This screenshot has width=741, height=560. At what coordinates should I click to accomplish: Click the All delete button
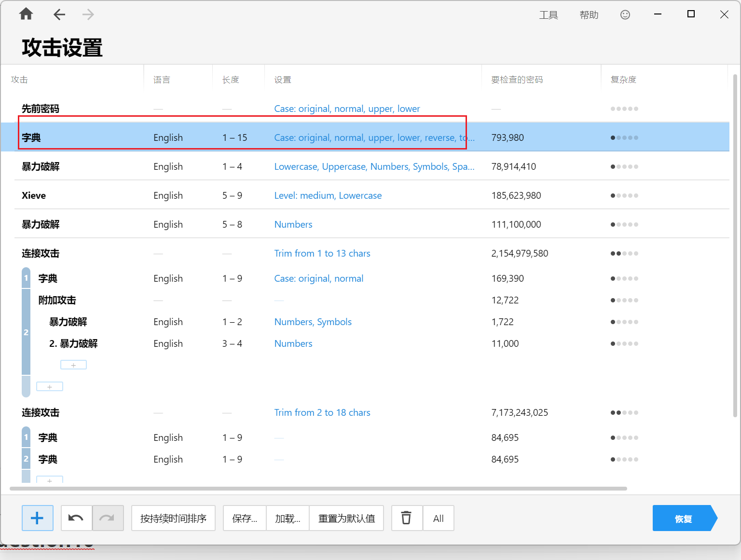(x=438, y=518)
